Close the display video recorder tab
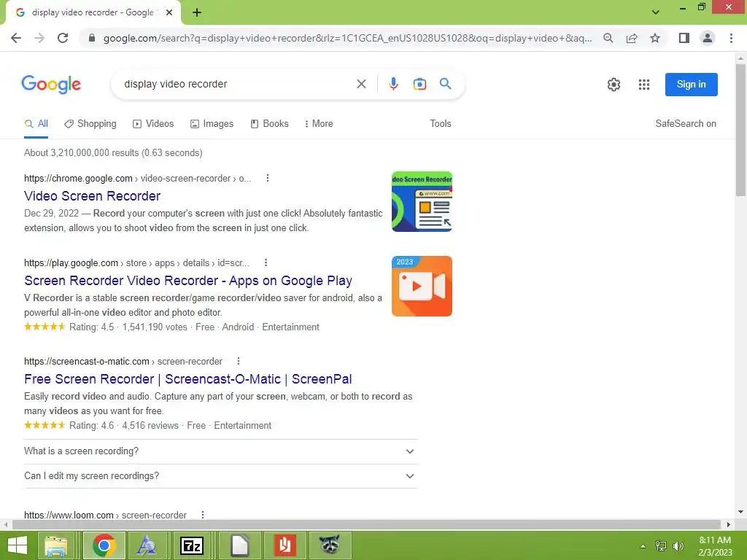The image size is (747, 560). pyautogui.click(x=169, y=13)
